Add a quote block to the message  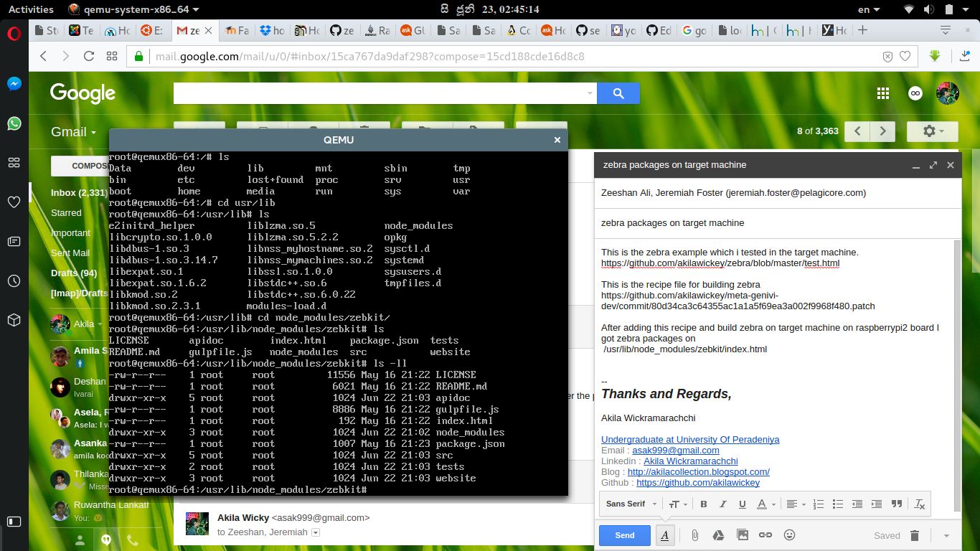pos(896,504)
